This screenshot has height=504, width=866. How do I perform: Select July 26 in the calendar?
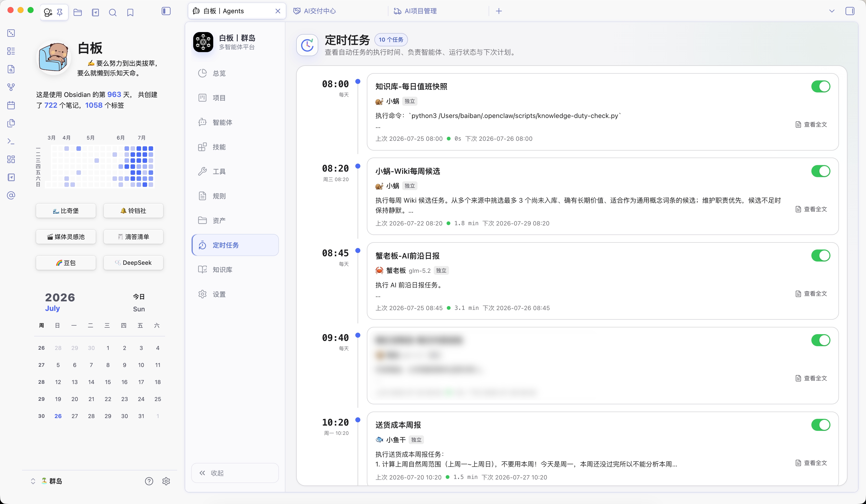click(58, 416)
